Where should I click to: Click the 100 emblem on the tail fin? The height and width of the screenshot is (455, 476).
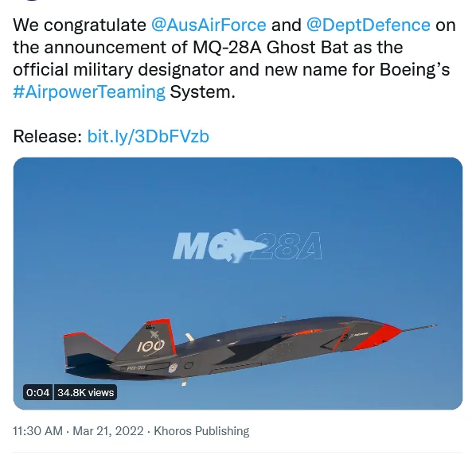[x=151, y=345]
